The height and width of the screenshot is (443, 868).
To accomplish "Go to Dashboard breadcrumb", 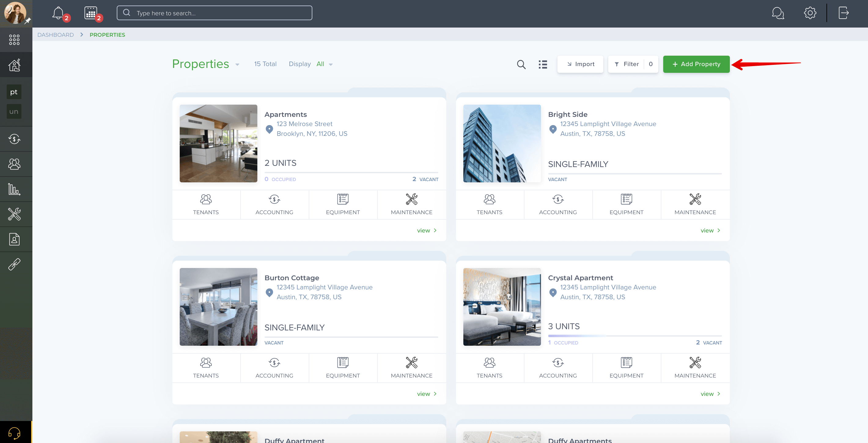I will tap(56, 35).
